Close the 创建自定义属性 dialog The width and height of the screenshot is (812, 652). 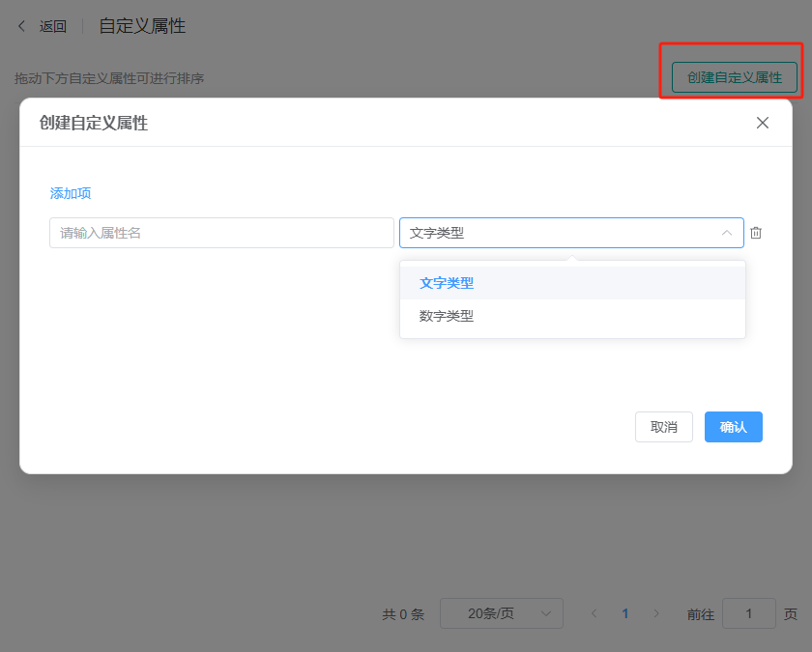point(762,123)
